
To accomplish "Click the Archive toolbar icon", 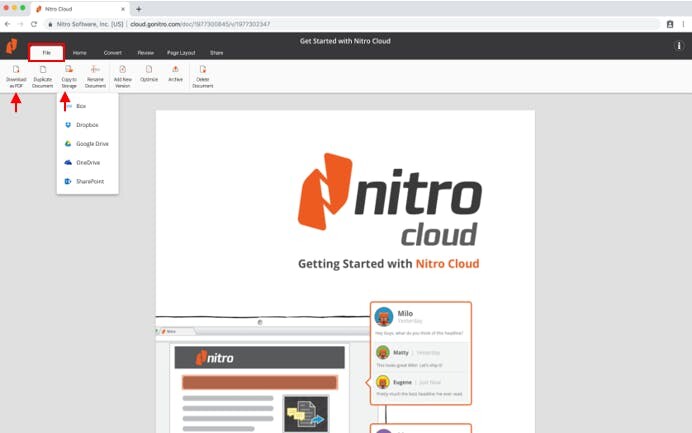I will click(175, 70).
